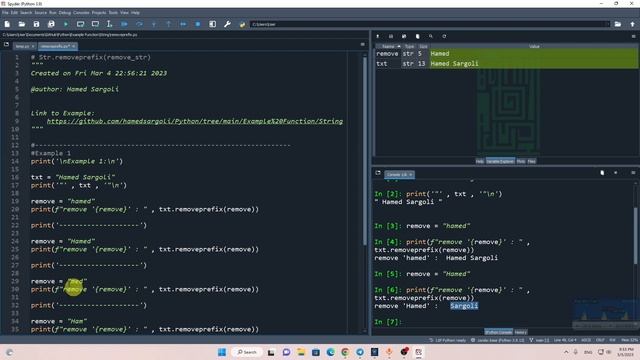
Task: Open the Debug menu
Action: [64, 13]
